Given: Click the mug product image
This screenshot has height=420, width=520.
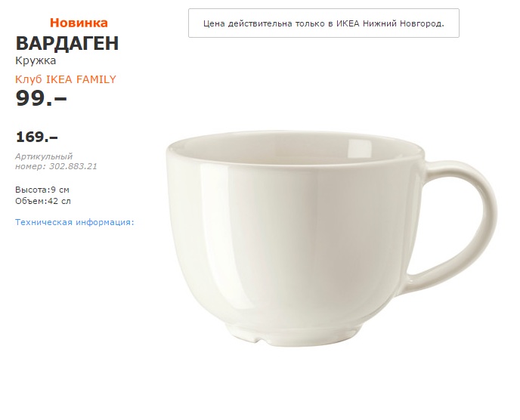Looking at the screenshot, I should coord(332,238).
